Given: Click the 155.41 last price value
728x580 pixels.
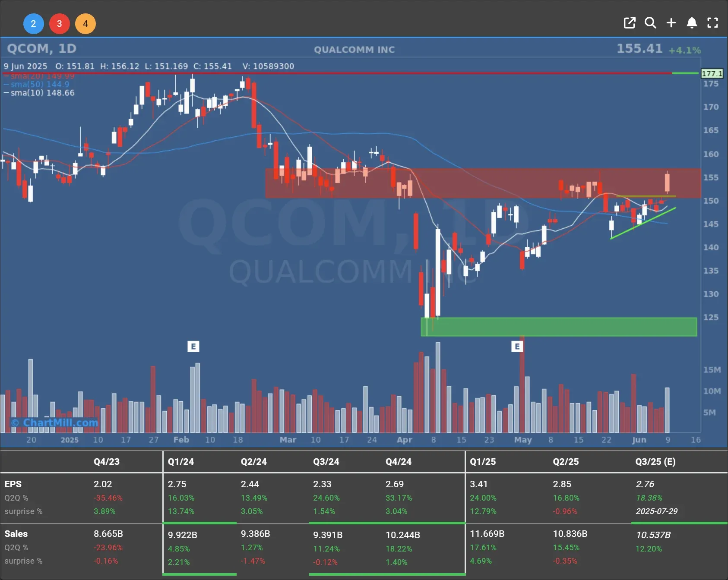Looking at the screenshot, I should pyautogui.click(x=639, y=48).
